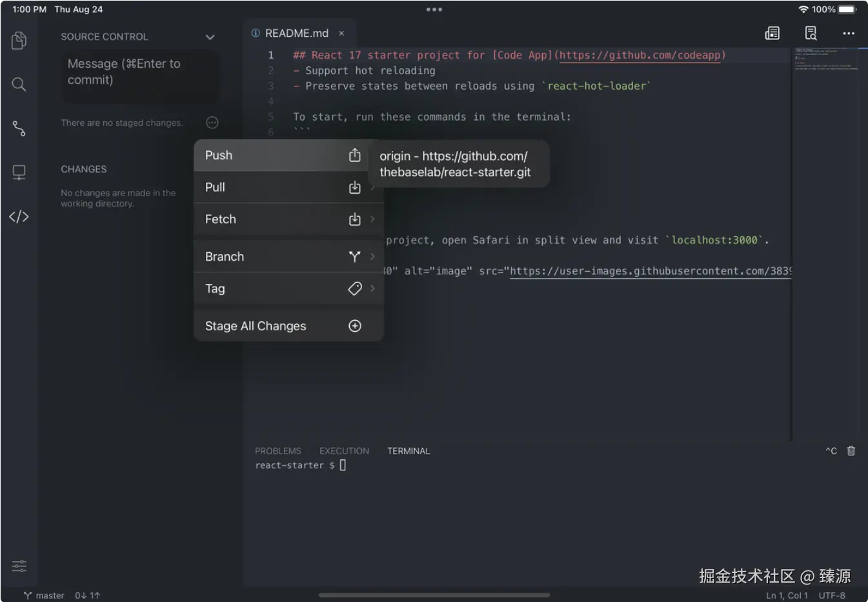Open settings sliders icon at bottom
The image size is (868, 602).
pos(19,567)
